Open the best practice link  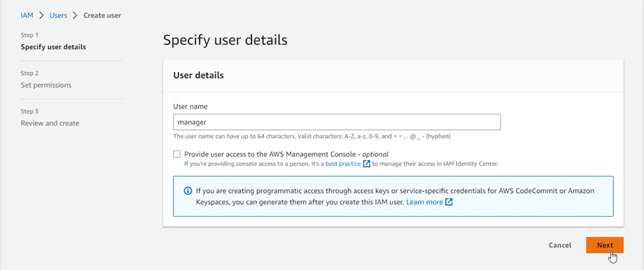click(x=344, y=164)
